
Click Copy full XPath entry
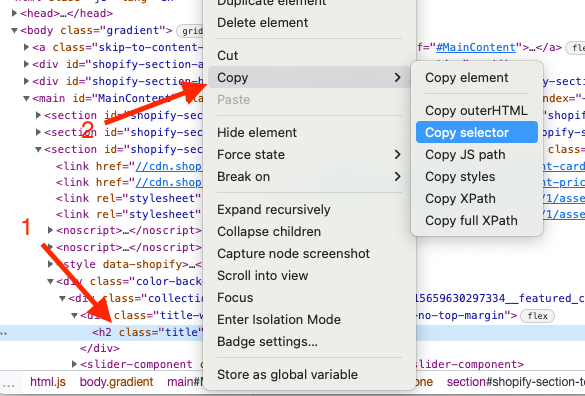point(471,221)
